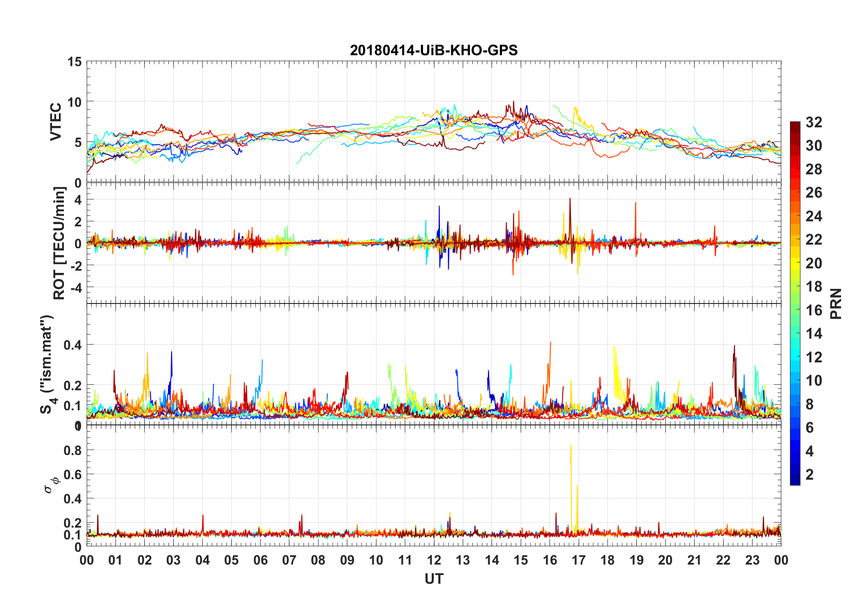Click the tall yellow sigma-phi spike peak
Viewport: 868px width, 607px height.
tap(571, 446)
